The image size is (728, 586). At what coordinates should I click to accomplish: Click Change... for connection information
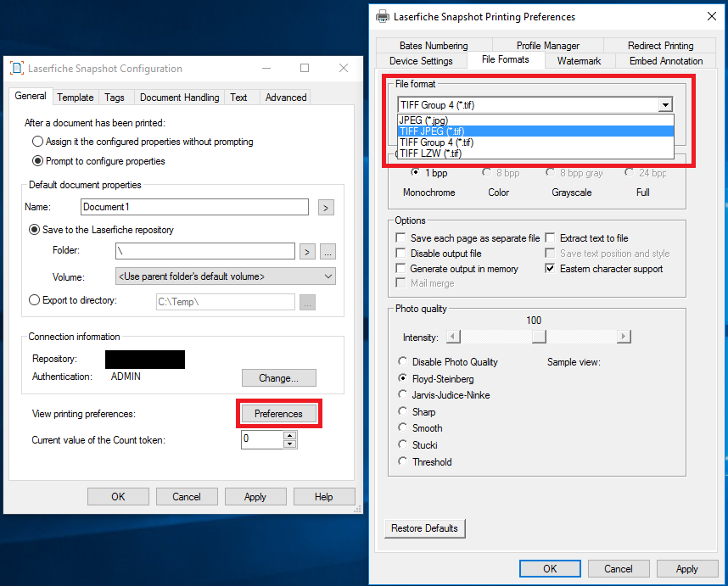(x=278, y=378)
